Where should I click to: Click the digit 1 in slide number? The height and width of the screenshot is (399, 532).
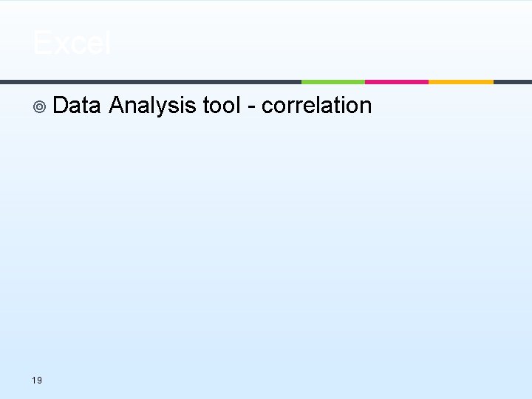click(x=34, y=381)
